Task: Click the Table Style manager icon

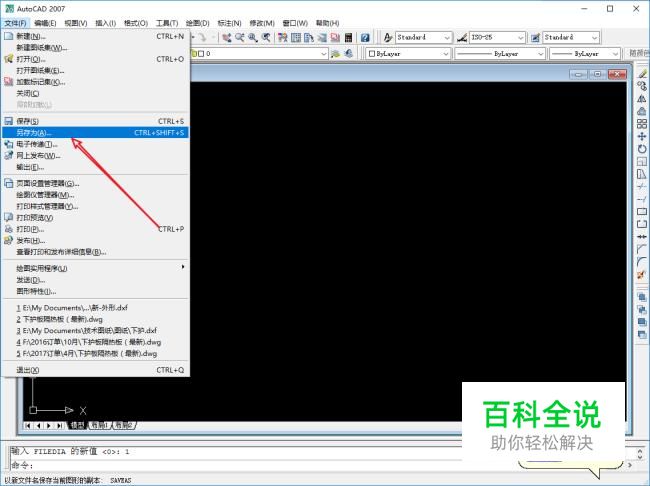Action: coord(536,38)
